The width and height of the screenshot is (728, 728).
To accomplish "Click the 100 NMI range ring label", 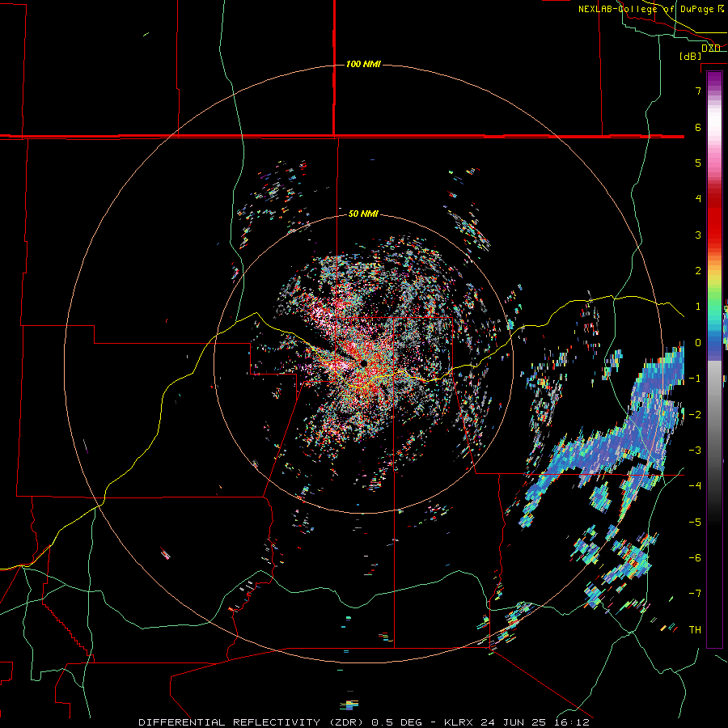I will pyautogui.click(x=363, y=64).
